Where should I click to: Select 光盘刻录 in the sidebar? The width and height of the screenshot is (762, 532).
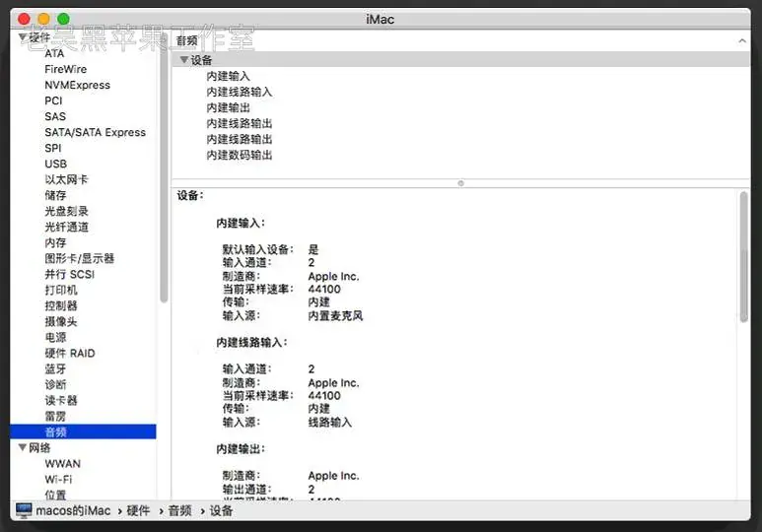67,212
